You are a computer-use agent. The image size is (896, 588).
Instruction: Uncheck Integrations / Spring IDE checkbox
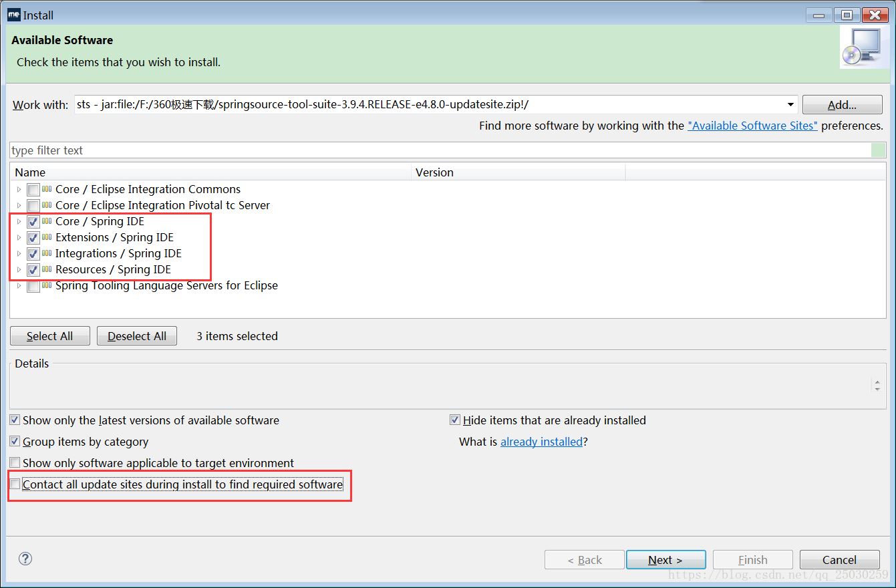click(33, 254)
